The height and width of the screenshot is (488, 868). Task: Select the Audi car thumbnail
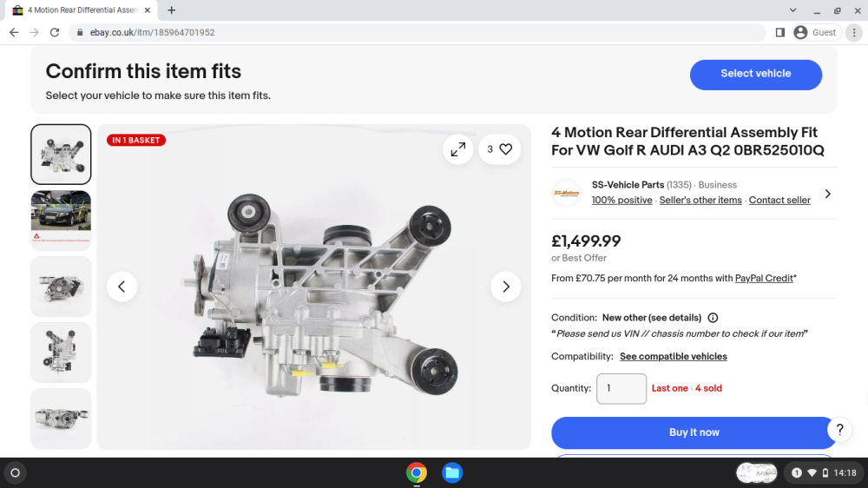click(x=61, y=220)
